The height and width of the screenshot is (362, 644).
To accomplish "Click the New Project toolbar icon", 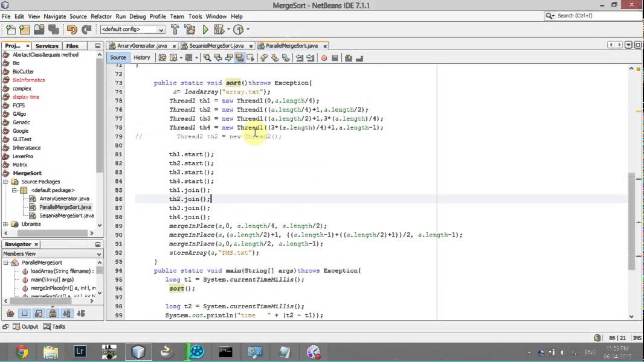I will coord(25,30).
